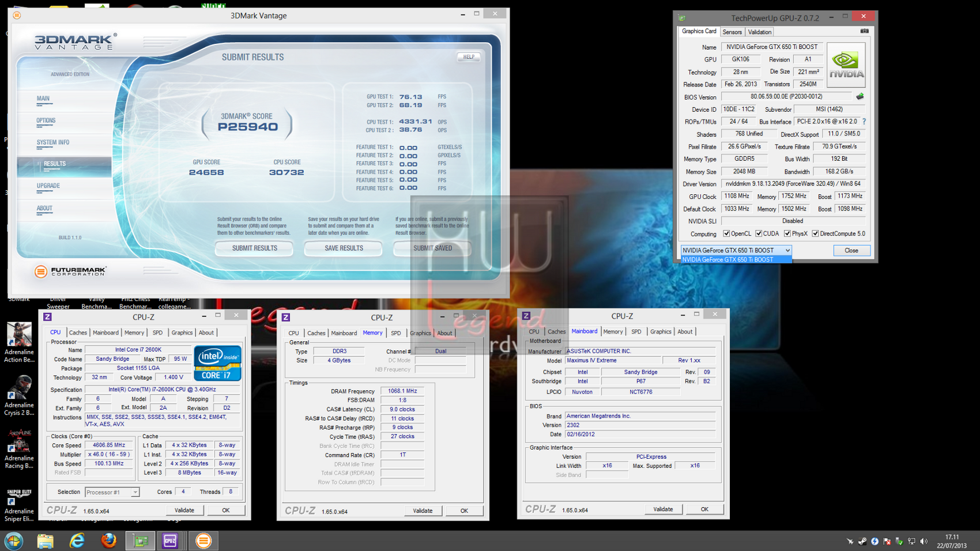Select MAIN in 3DMark Vantage sidebar
The width and height of the screenshot is (980, 551).
(43, 99)
